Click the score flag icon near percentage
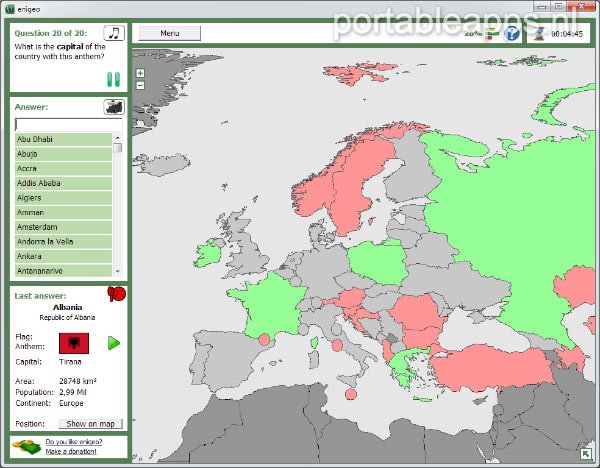600x468 pixels. [x=492, y=33]
